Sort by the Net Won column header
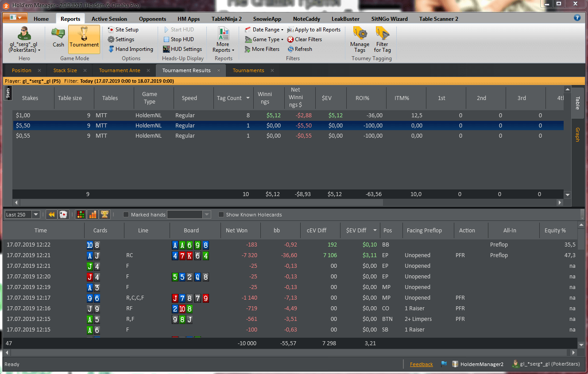This screenshot has height=374, width=588. click(236, 230)
